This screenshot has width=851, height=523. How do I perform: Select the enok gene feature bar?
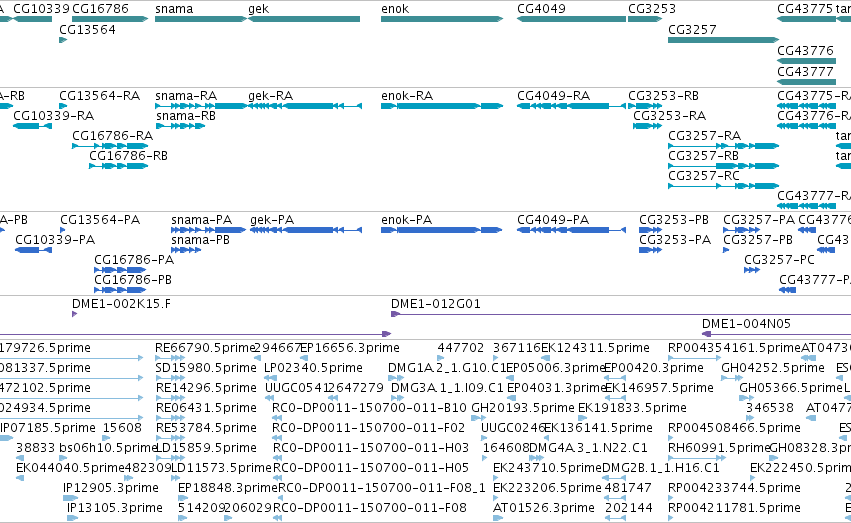point(442,19)
